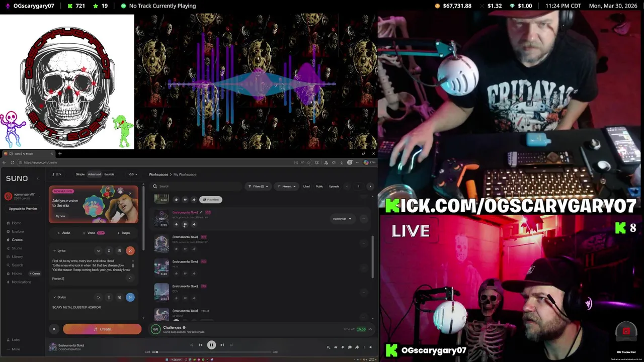Clear lyrics with the trash icon

pos(119,250)
